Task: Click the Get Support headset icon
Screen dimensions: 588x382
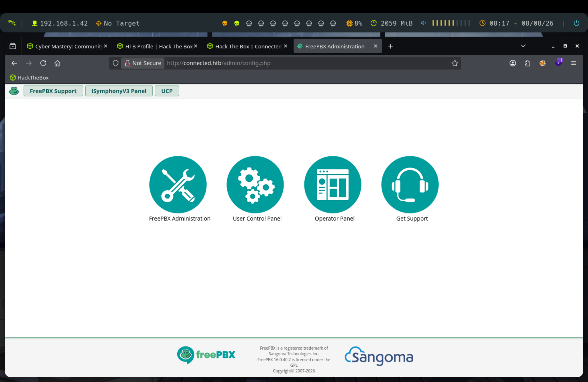Action: [410, 185]
